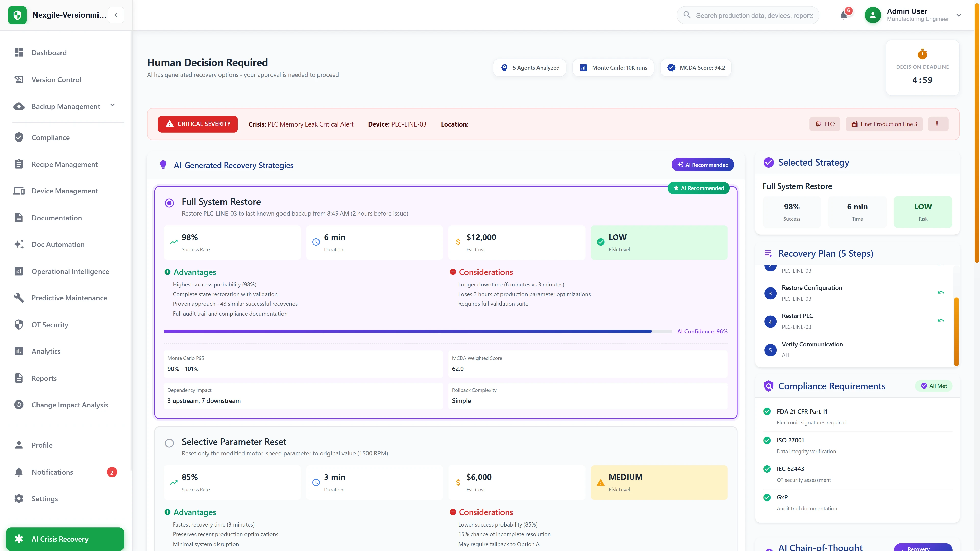Choose the Selective Parameter Reset option
980x551 pixels.
pos(169,443)
